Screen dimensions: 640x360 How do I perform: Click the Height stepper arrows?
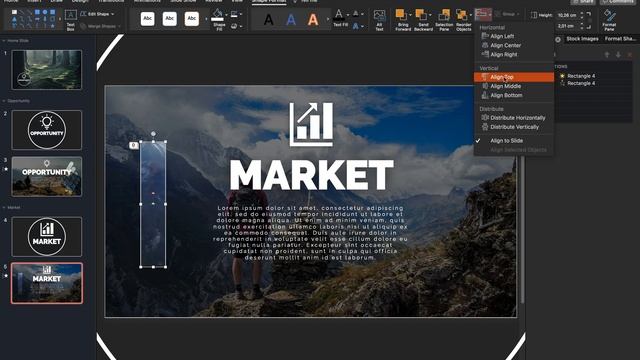tap(582, 15)
